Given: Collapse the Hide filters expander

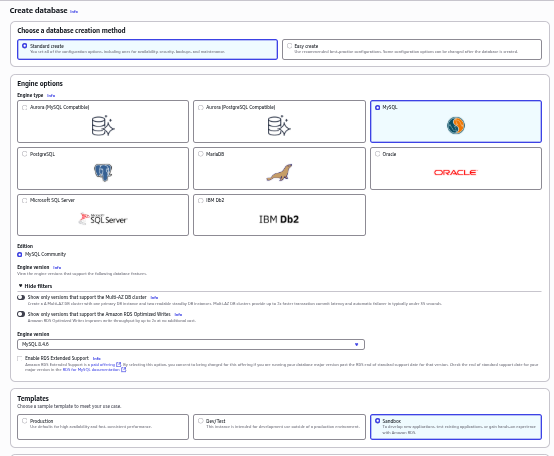Looking at the screenshot, I should 35,286.
